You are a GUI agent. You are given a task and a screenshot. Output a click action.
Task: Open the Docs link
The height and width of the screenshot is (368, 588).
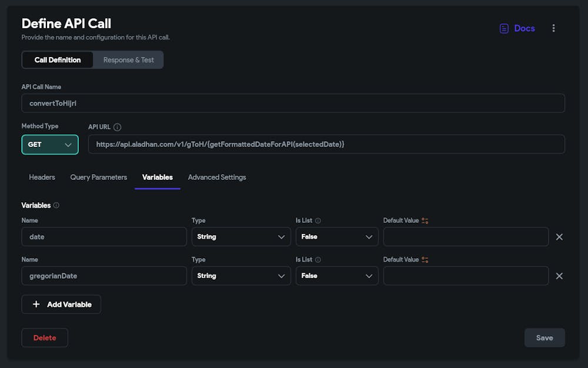[x=517, y=28]
